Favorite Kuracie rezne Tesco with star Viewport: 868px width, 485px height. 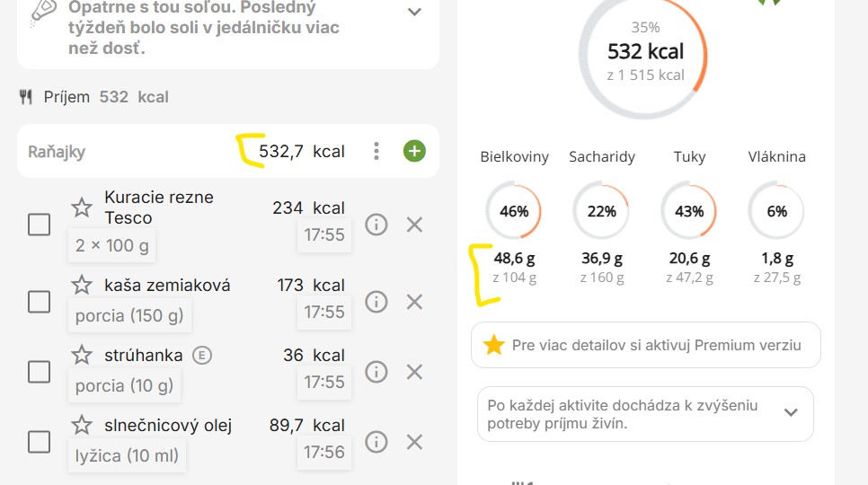(x=82, y=207)
